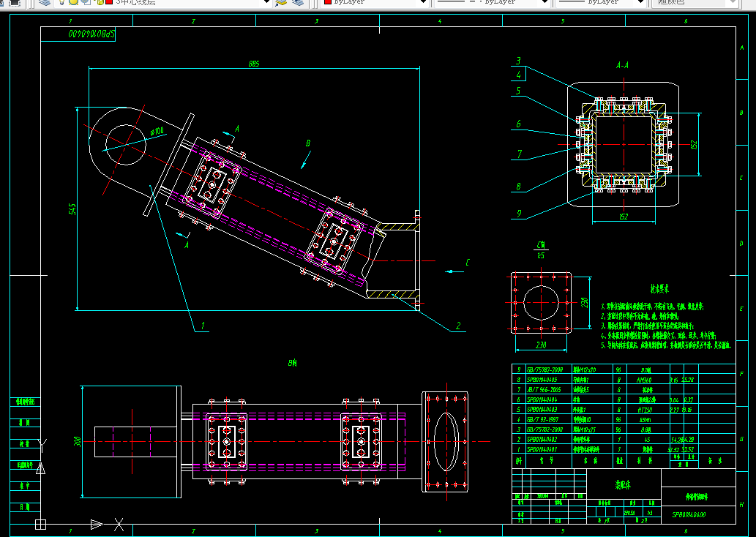Select GB/T 93-1987 in the parts list
Viewport: 756px width, 537px height.
[x=542, y=419]
